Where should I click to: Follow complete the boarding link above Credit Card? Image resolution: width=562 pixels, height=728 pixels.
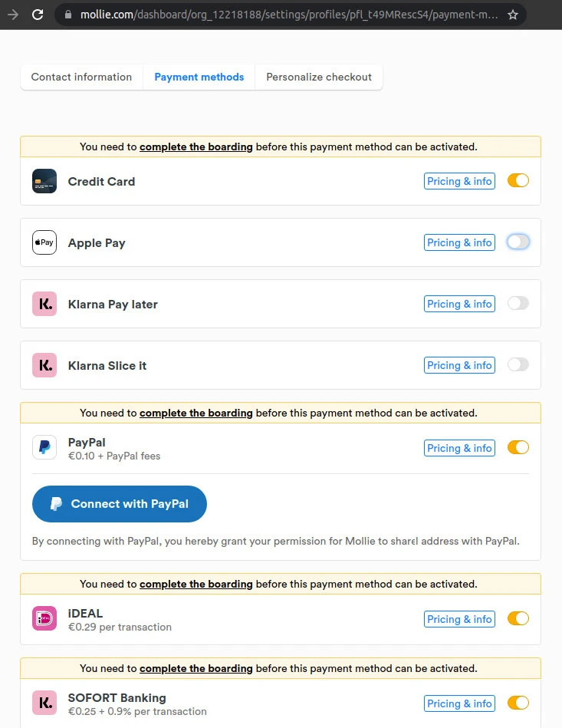[x=196, y=147]
